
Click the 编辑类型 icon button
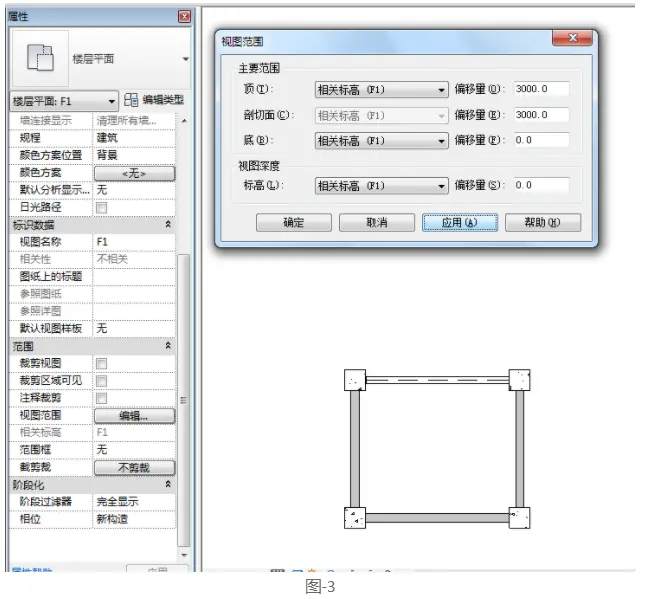131,100
